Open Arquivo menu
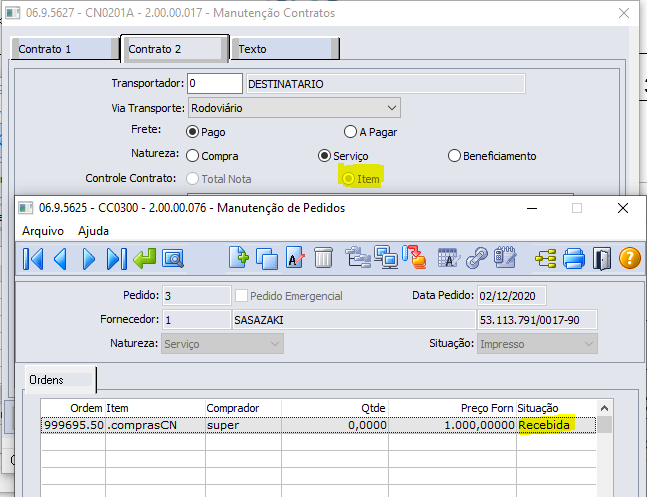This screenshot has height=497, width=647. [43, 231]
